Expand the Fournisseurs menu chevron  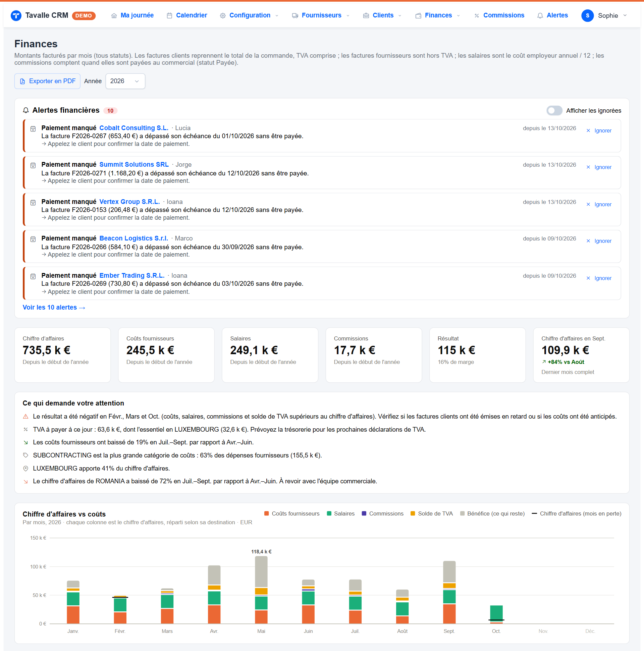[x=348, y=16]
